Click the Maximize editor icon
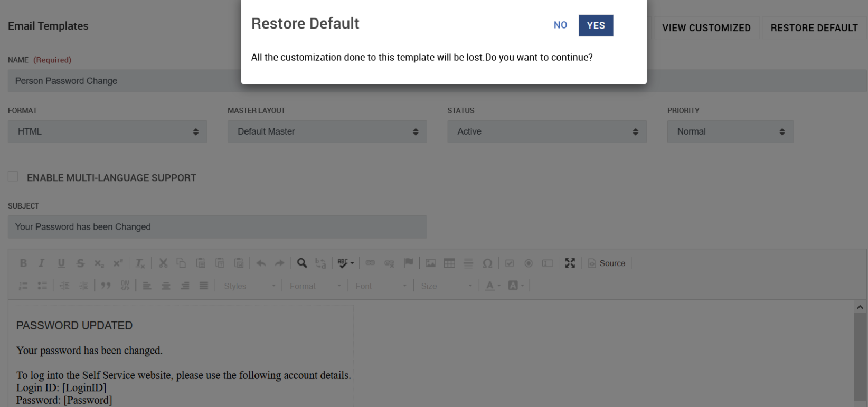This screenshot has width=868, height=407. [570, 263]
